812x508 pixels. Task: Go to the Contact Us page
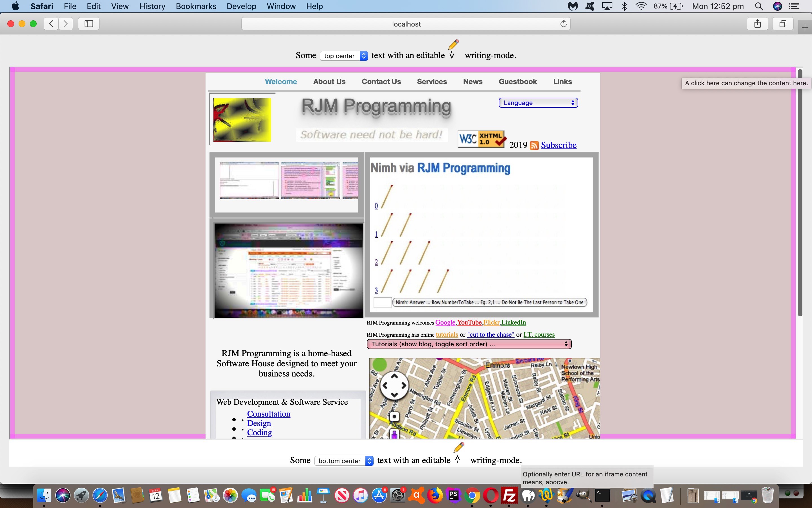[x=381, y=82]
